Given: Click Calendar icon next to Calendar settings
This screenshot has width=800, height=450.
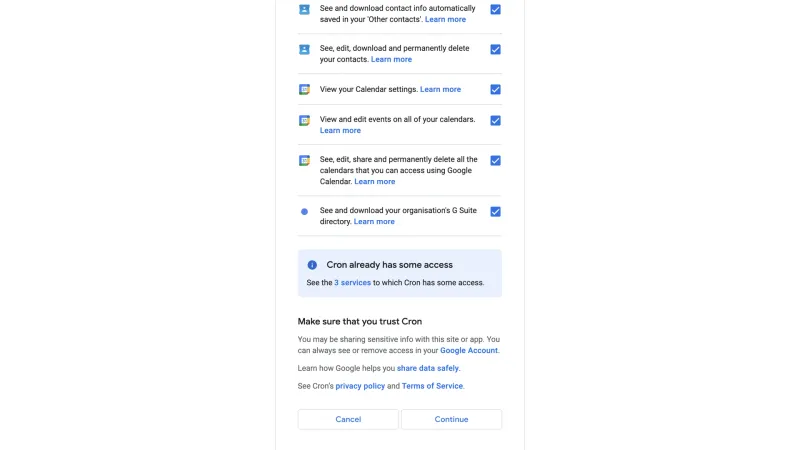Looking at the screenshot, I should click(x=304, y=90).
